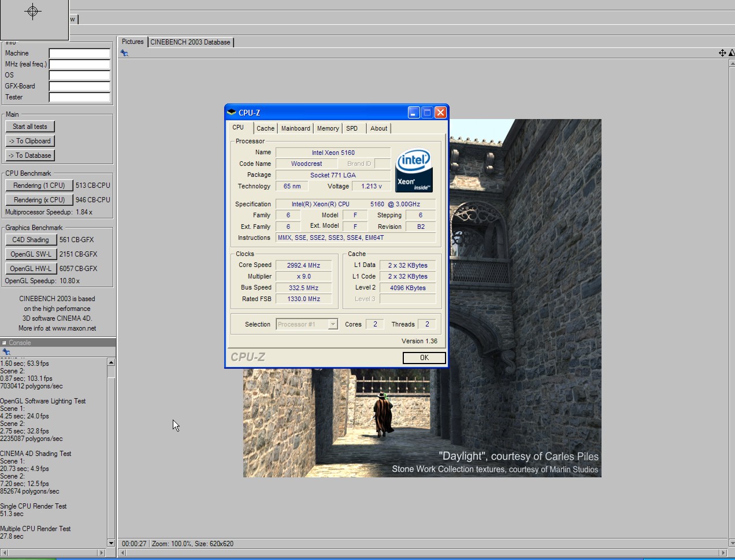
Task: Run the C4D Shading test
Action: (x=31, y=240)
